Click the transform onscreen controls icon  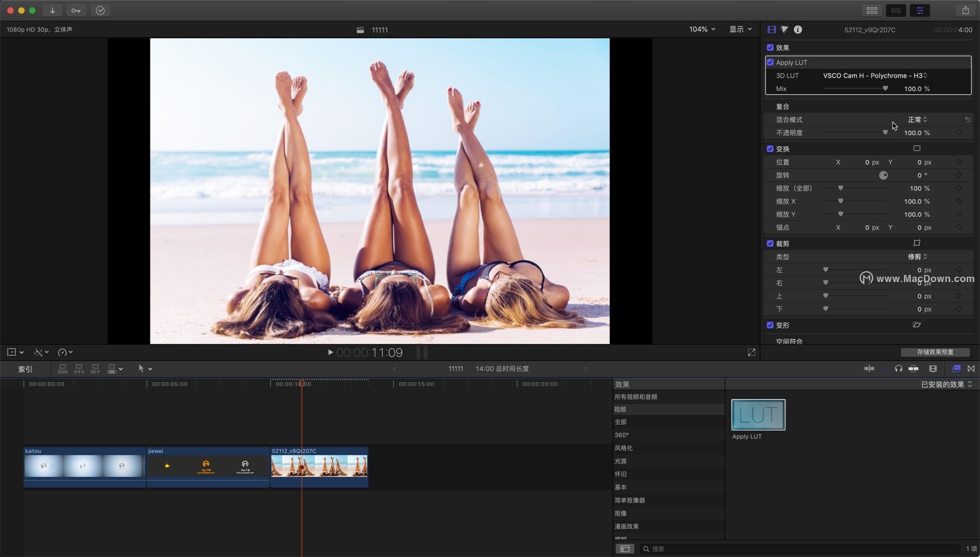point(917,148)
